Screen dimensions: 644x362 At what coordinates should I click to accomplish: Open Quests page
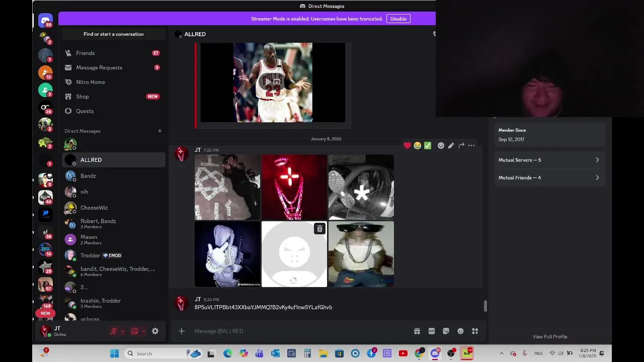point(113,111)
